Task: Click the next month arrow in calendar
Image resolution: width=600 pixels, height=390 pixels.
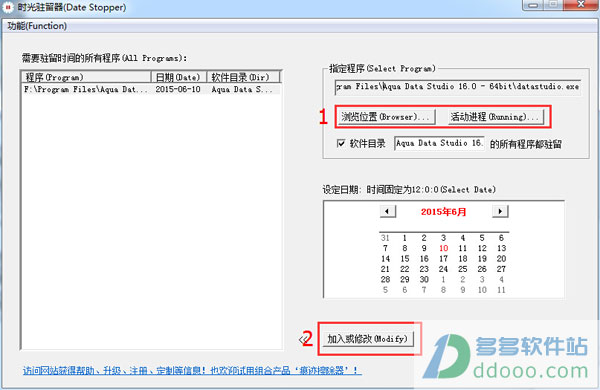Action: pos(500,211)
